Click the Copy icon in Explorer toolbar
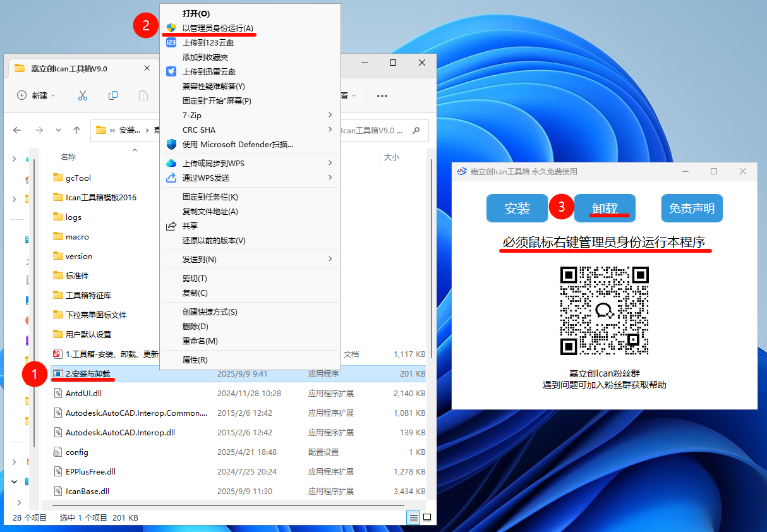Screen dimensions: 767x532 [x=113, y=95]
